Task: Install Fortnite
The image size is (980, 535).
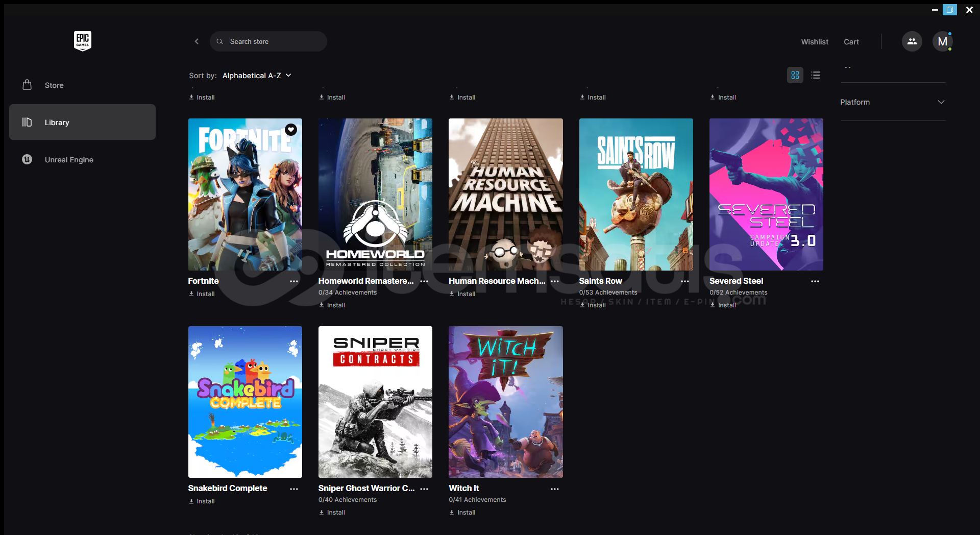Action: [x=202, y=294]
